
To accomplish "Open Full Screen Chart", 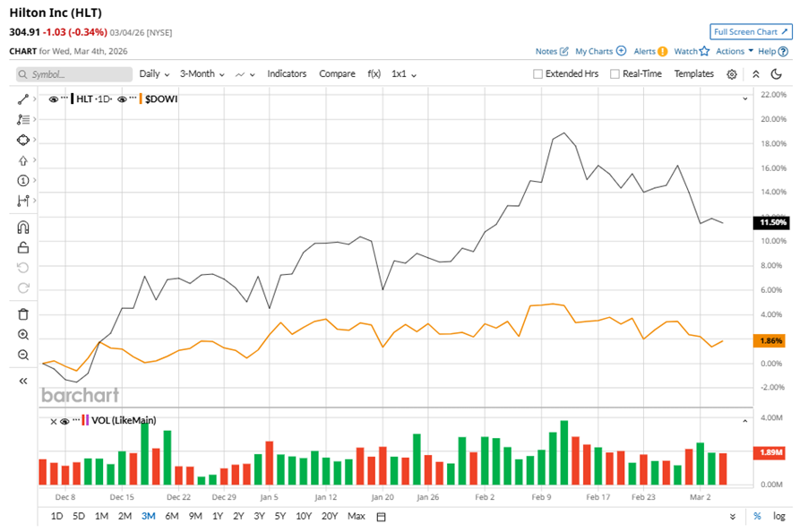I will [x=751, y=32].
